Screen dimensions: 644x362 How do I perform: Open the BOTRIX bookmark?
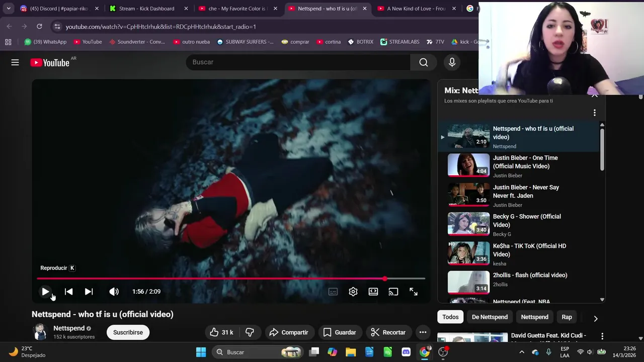(361, 42)
